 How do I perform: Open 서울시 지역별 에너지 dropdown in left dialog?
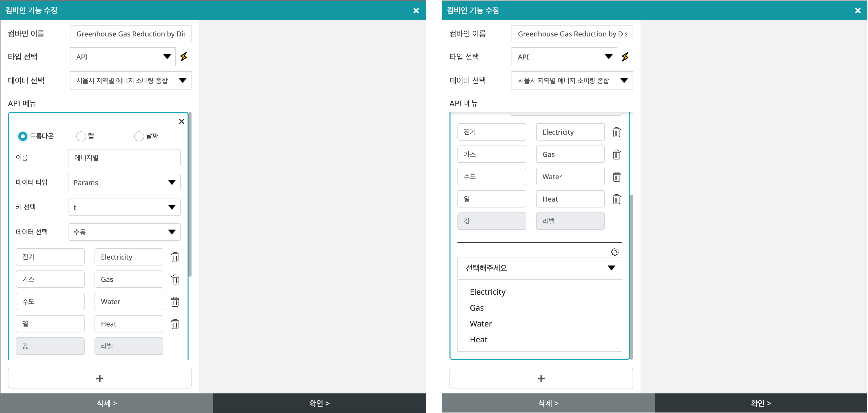point(130,81)
